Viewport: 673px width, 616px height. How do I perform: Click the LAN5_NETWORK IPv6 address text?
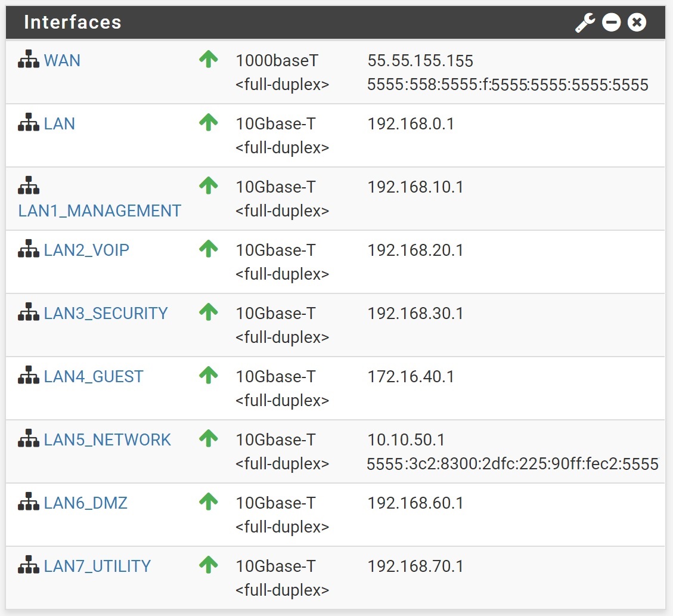[x=513, y=464]
